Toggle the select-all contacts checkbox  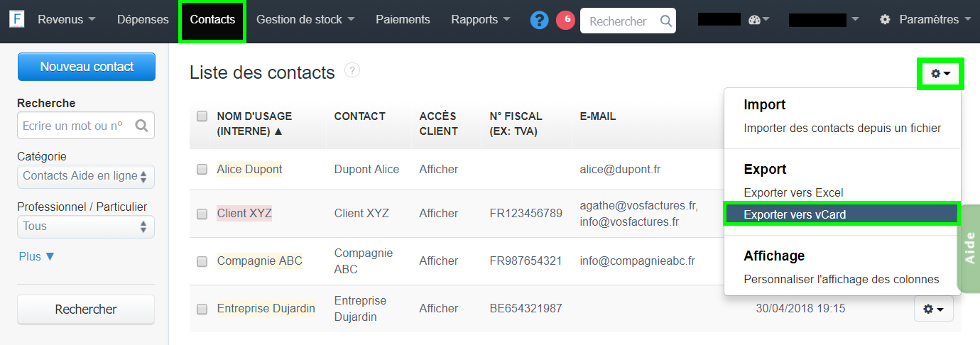click(x=202, y=116)
